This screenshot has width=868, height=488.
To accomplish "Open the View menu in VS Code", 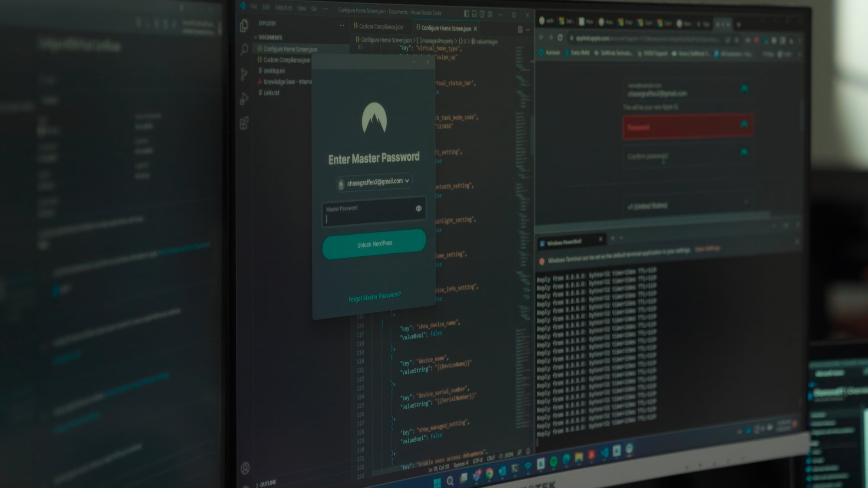I will pos(302,8).
